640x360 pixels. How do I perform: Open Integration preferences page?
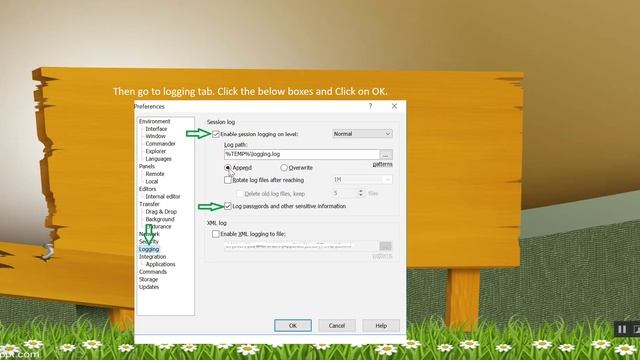[x=152, y=257]
